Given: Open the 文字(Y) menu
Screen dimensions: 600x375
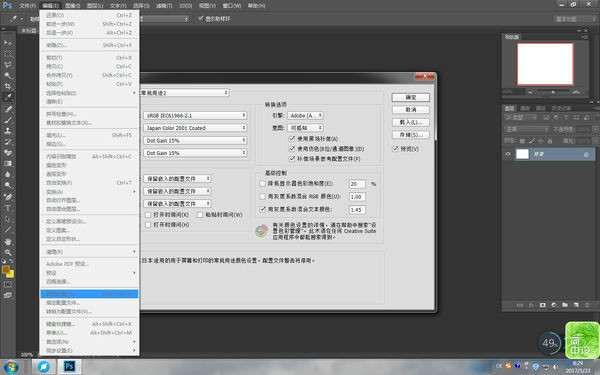Looking at the screenshot, I should coord(118,6).
